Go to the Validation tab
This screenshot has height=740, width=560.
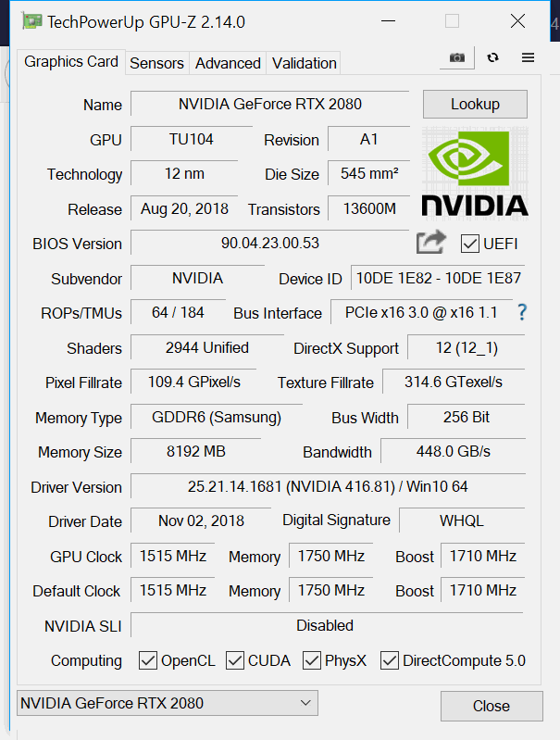click(x=304, y=63)
